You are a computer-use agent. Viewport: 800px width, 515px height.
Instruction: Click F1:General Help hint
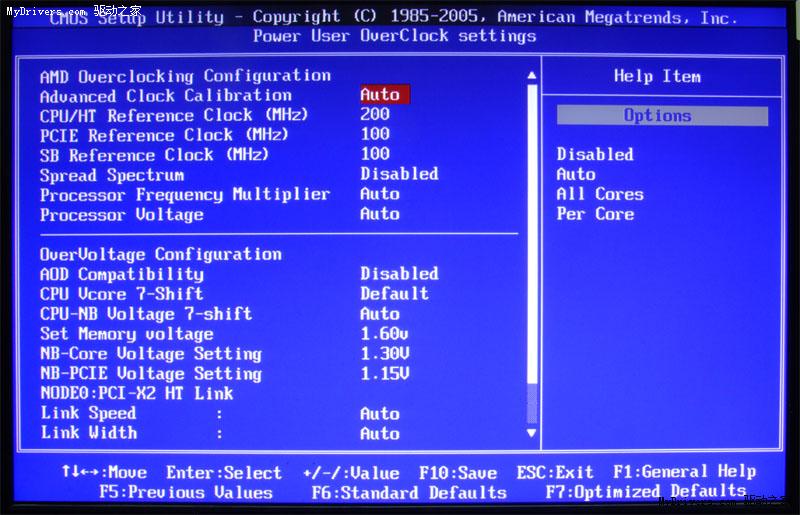(684, 472)
